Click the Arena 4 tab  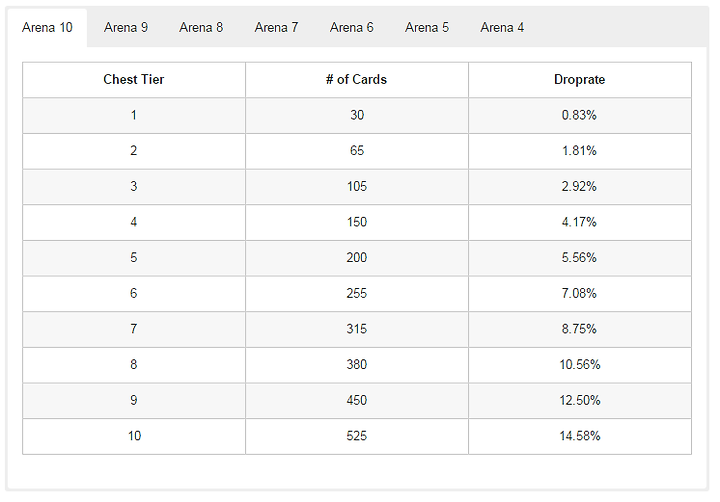(x=502, y=27)
